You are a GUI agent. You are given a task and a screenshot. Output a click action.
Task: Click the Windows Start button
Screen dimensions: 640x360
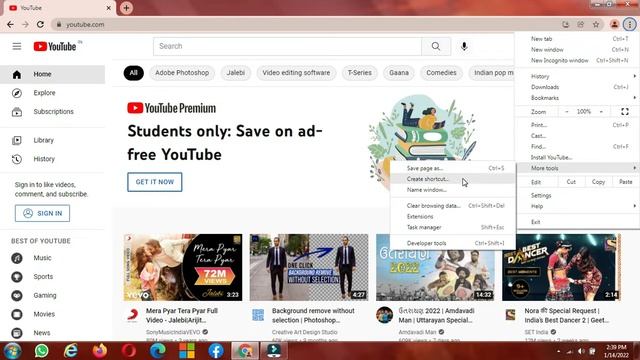pos(12,351)
